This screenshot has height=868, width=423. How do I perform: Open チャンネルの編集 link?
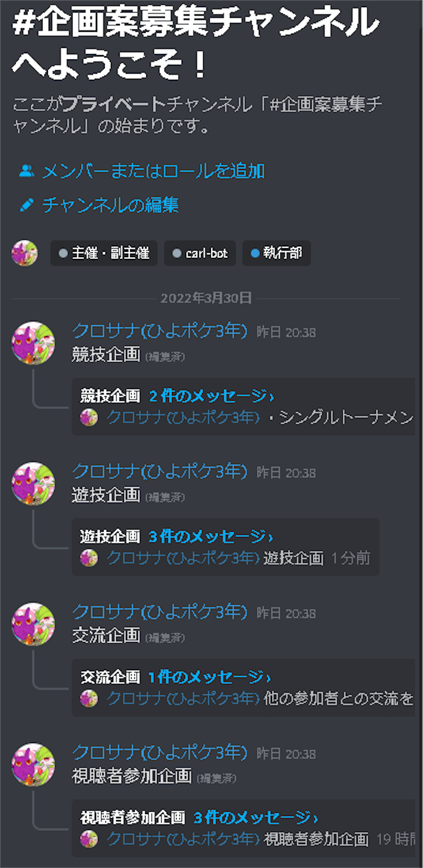(x=110, y=206)
